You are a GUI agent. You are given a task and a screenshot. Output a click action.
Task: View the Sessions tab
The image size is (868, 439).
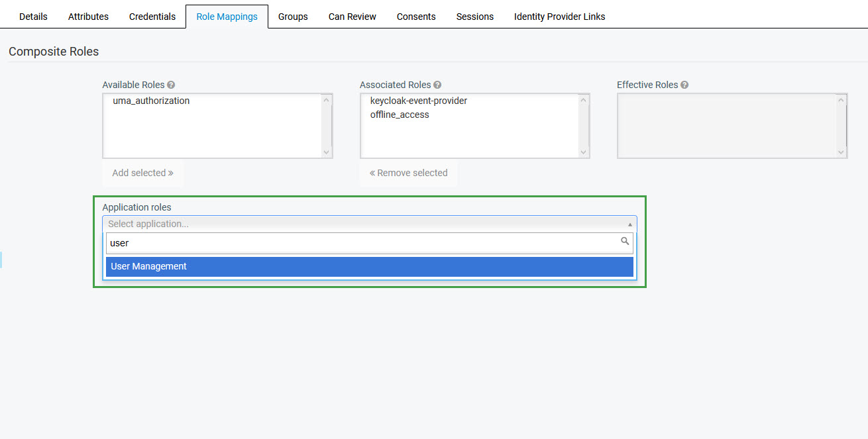coord(474,17)
